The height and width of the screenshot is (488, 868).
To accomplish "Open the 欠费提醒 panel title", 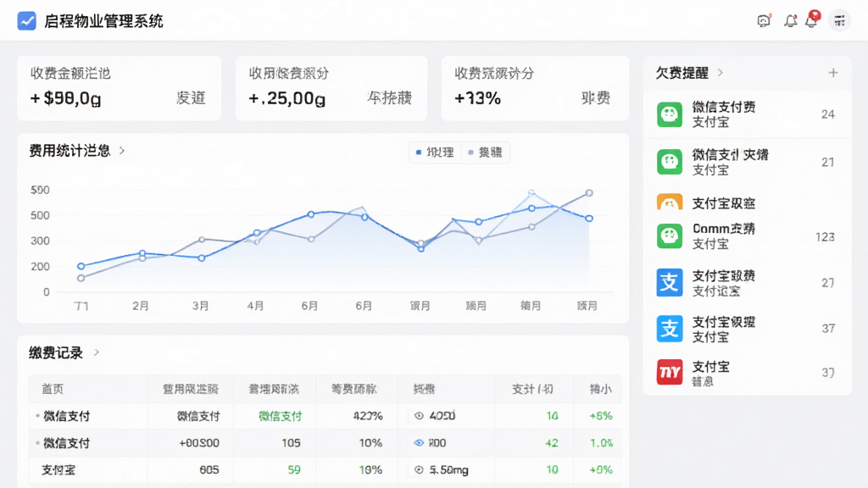I will 682,73.
